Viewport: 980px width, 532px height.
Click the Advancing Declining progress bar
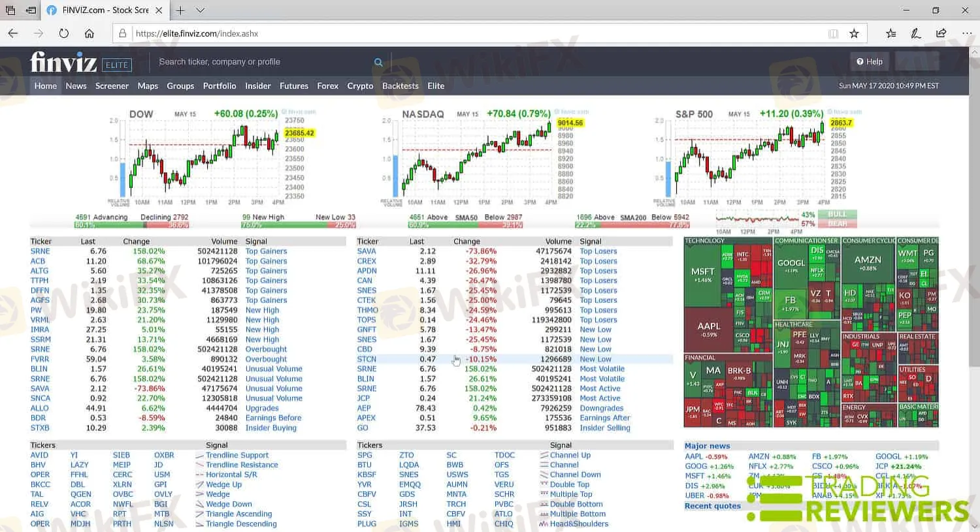(132, 225)
